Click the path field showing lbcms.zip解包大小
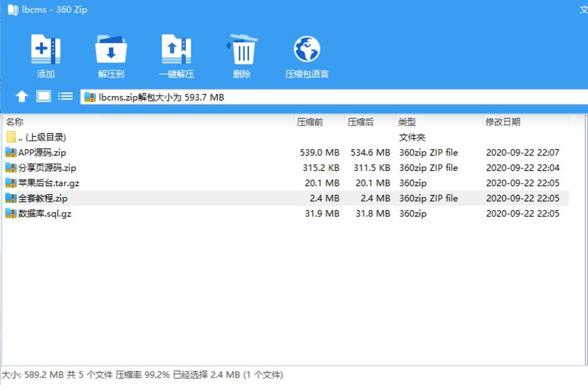Screen dimensions: 588x391 click(334, 97)
